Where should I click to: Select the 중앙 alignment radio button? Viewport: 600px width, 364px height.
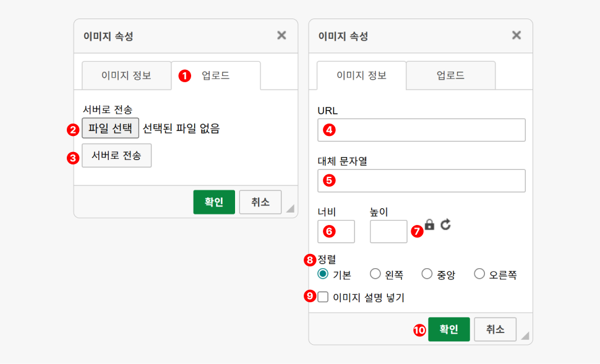pyautogui.click(x=427, y=274)
